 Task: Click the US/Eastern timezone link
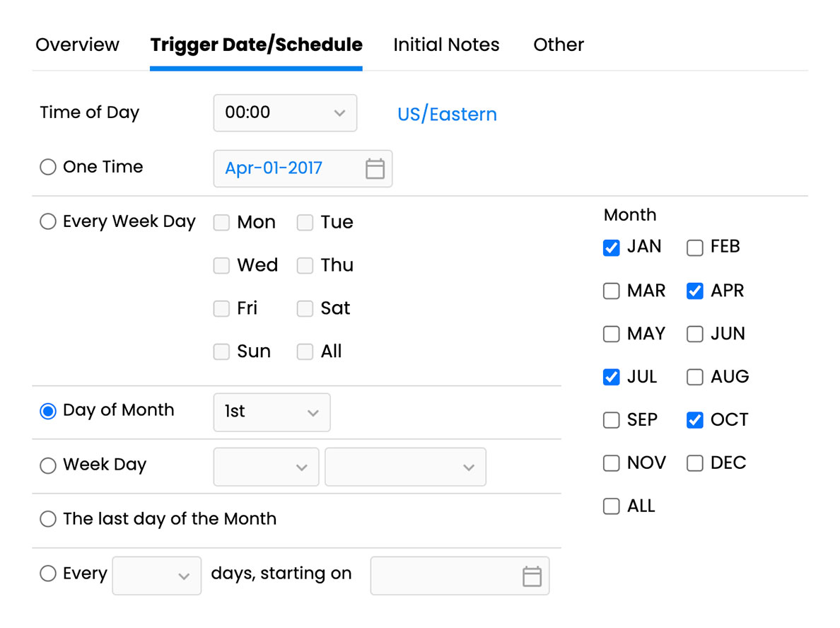coord(447,113)
